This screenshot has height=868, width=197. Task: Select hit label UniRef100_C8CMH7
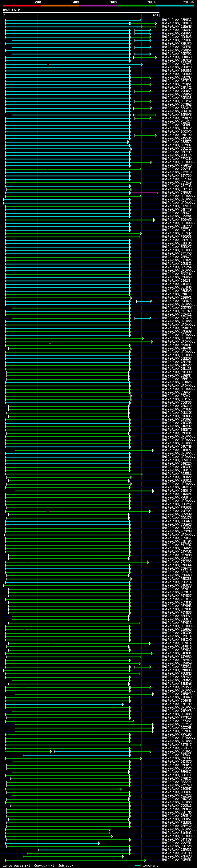click(x=177, y=789)
